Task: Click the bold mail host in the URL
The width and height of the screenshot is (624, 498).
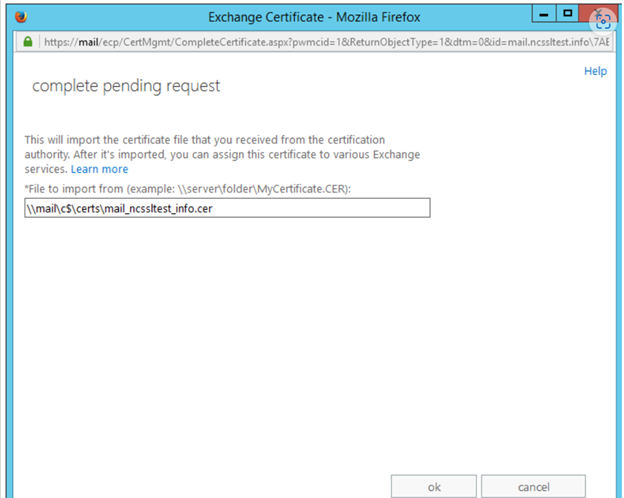Action: 88,42
